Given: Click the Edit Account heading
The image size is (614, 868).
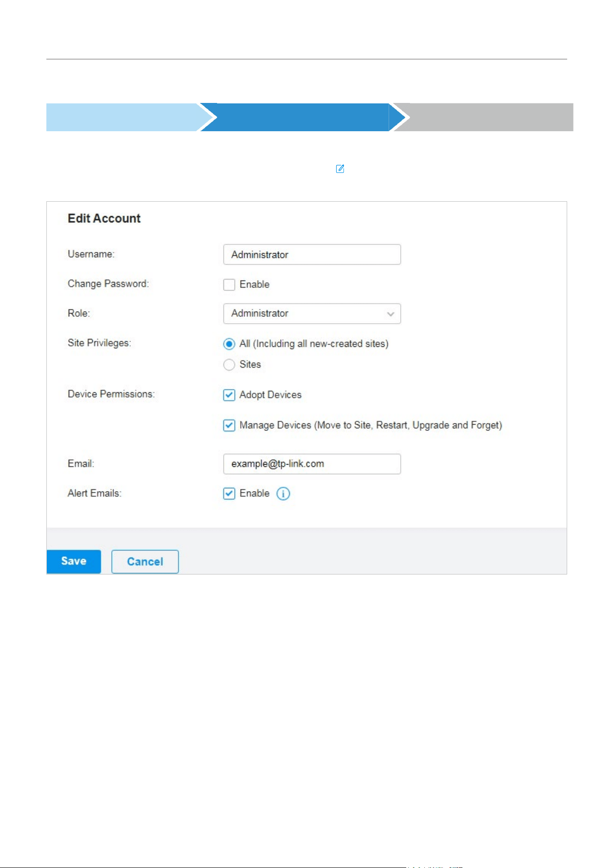Looking at the screenshot, I should pyautogui.click(x=104, y=218).
